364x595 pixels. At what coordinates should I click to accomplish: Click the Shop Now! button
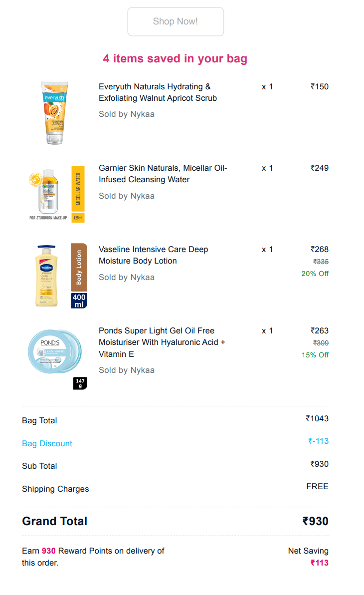click(x=176, y=21)
